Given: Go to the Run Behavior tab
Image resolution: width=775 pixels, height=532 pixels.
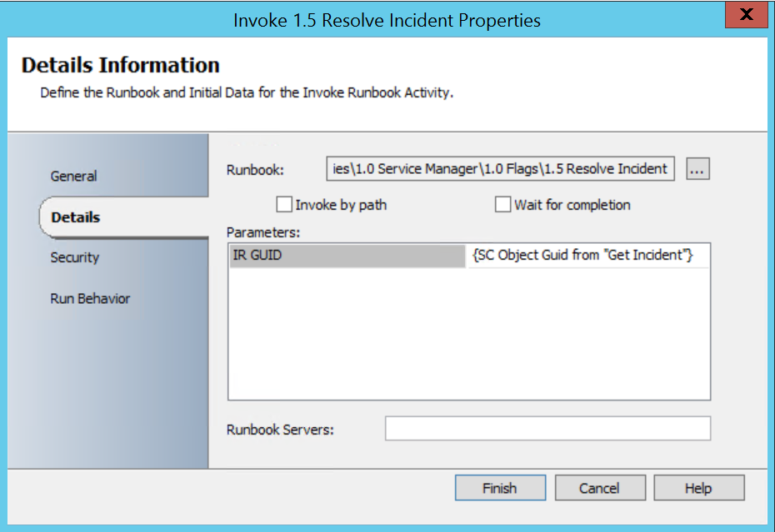Looking at the screenshot, I should click(90, 299).
